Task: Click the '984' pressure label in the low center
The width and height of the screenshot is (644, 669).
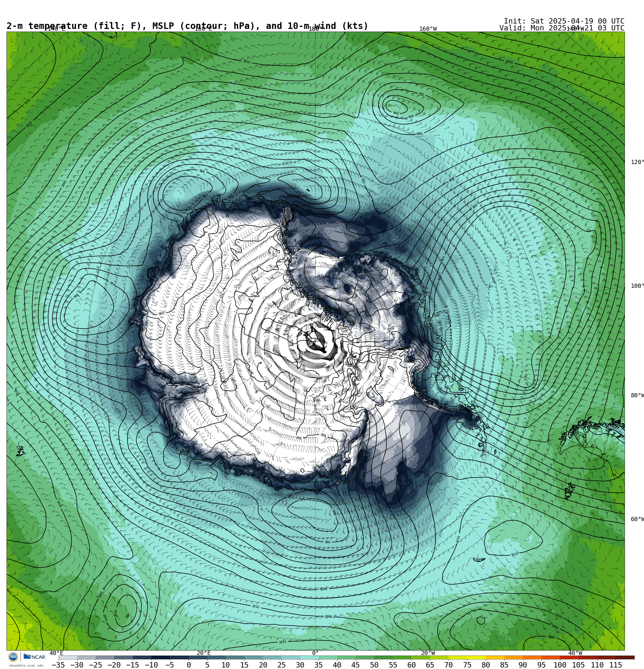Action: (x=396, y=113)
